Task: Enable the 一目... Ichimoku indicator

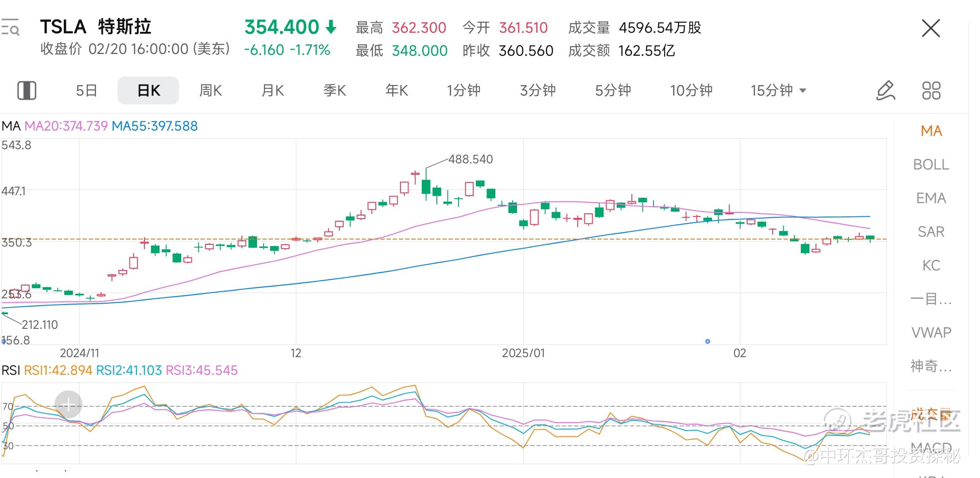Action: click(931, 299)
